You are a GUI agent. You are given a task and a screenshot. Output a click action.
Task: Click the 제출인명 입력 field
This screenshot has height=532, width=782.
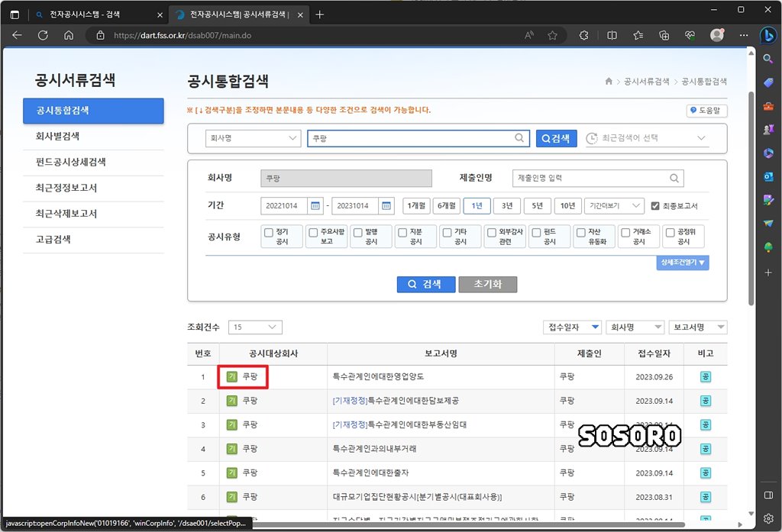[x=598, y=178]
